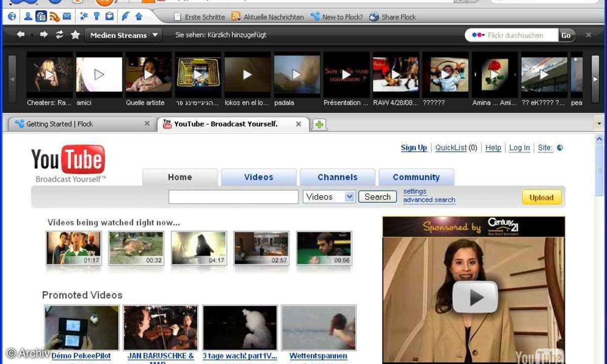The height and width of the screenshot is (364, 607).
Task: Go forward in the media bar
Action: point(44,35)
